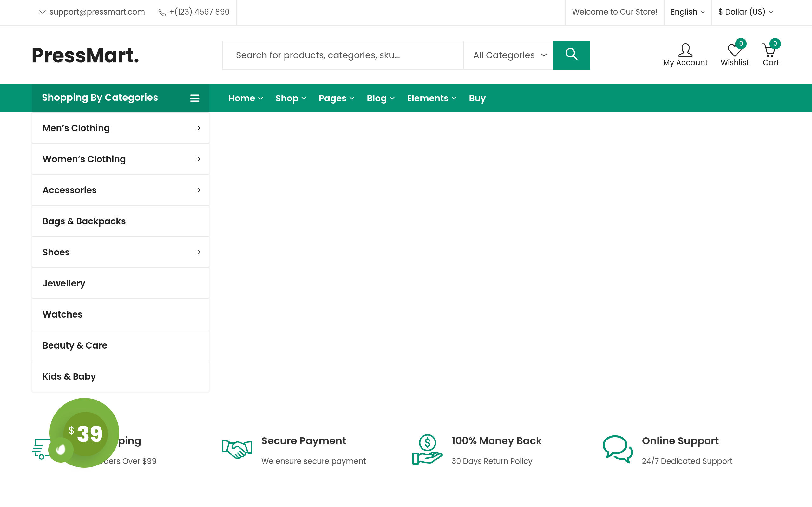Click the Money Back hand-with-dollar icon

427,449
